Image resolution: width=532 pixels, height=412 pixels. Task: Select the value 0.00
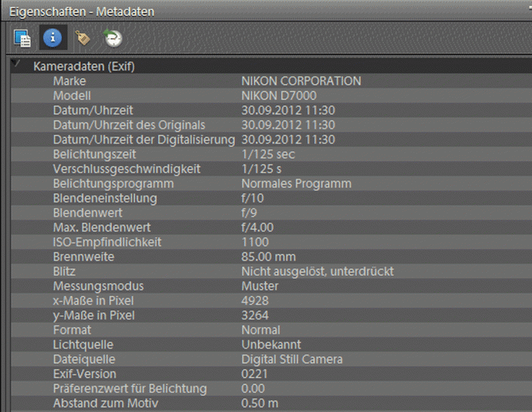click(x=253, y=388)
